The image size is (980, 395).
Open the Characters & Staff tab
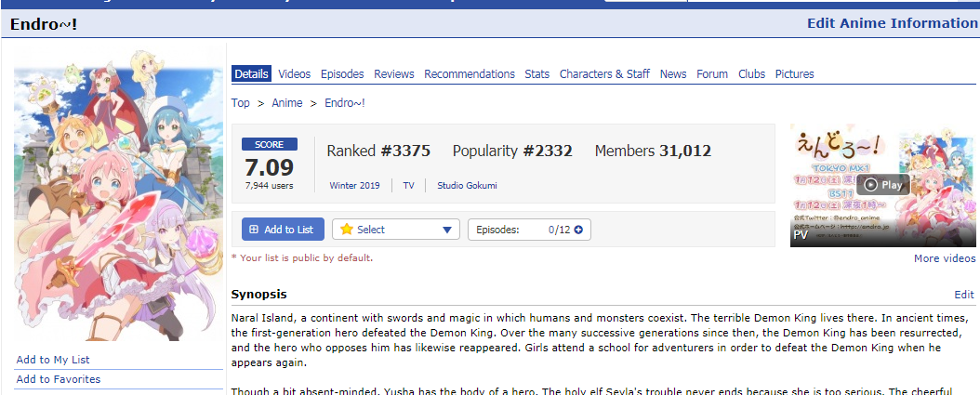click(x=604, y=73)
